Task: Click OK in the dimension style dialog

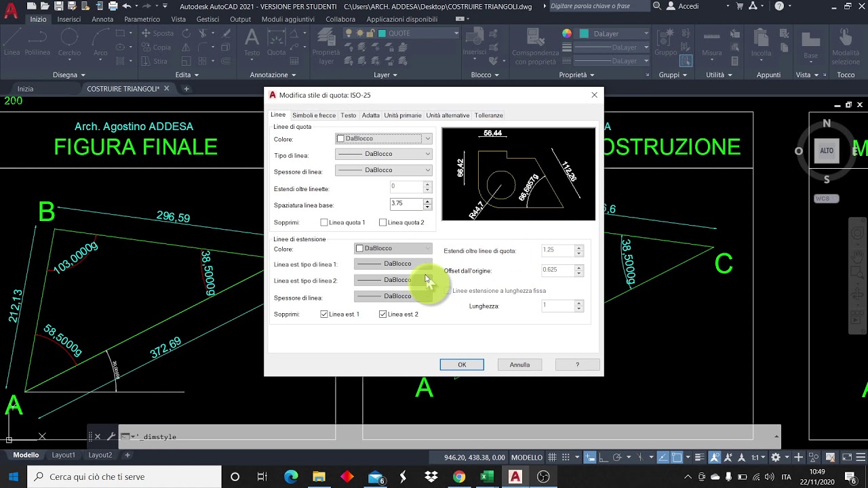Action: pyautogui.click(x=462, y=365)
